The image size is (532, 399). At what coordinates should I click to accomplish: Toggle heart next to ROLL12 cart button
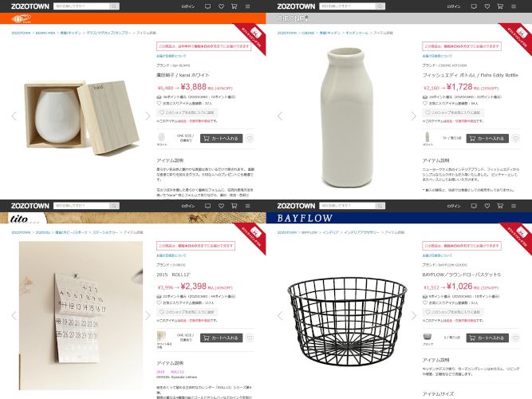tap(250, 338)
